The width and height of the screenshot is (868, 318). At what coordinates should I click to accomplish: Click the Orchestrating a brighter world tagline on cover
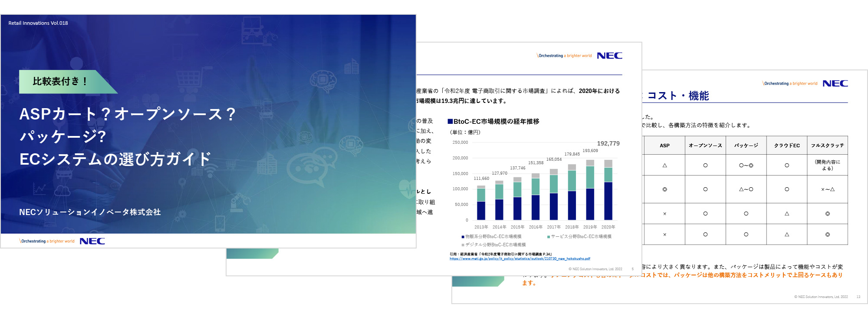pyautogui.click(x=47, y=241)
